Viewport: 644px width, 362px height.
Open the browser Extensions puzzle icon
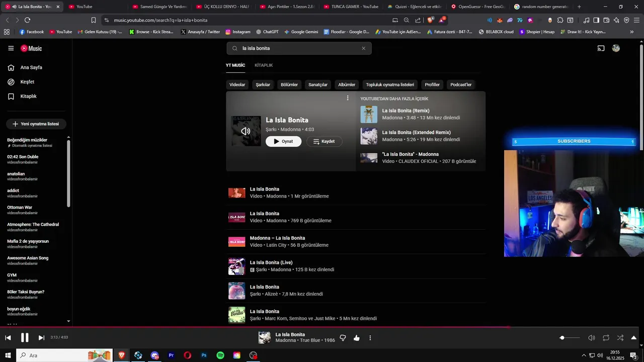560,20
